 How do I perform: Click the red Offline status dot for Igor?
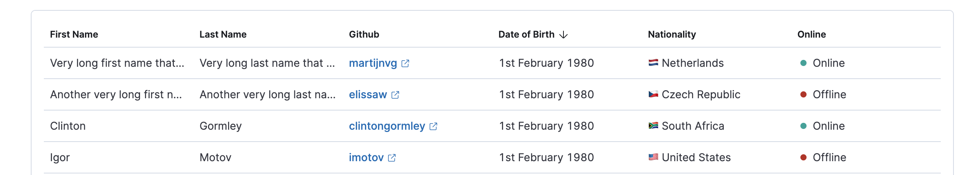[x=803, y=157]
